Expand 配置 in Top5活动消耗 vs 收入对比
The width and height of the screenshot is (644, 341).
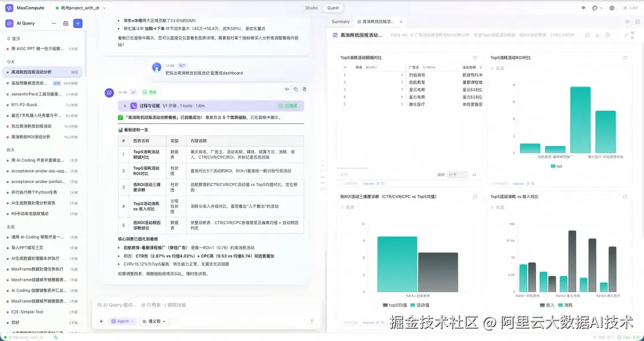point(498,207)
